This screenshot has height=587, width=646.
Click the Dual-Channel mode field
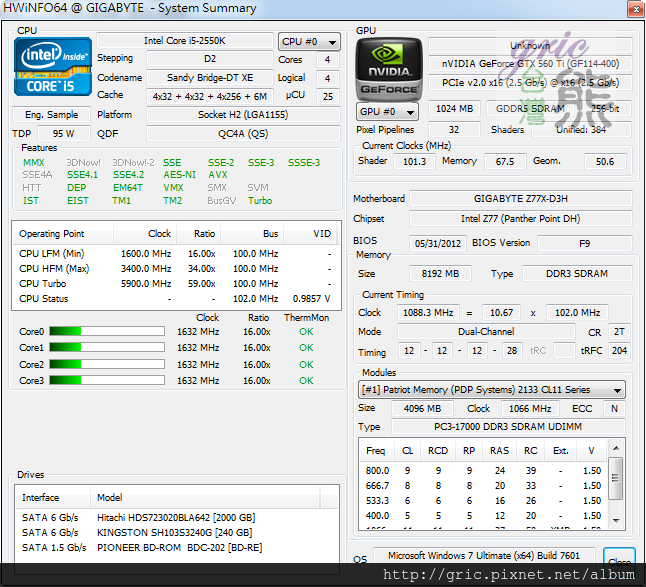486,332
